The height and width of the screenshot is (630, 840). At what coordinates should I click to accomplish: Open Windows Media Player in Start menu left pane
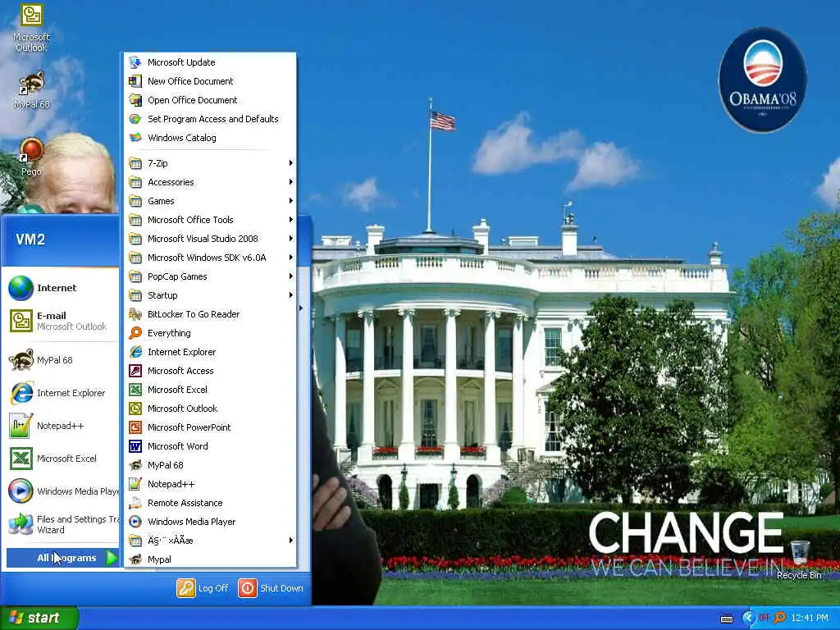click(x=62, y=491)
